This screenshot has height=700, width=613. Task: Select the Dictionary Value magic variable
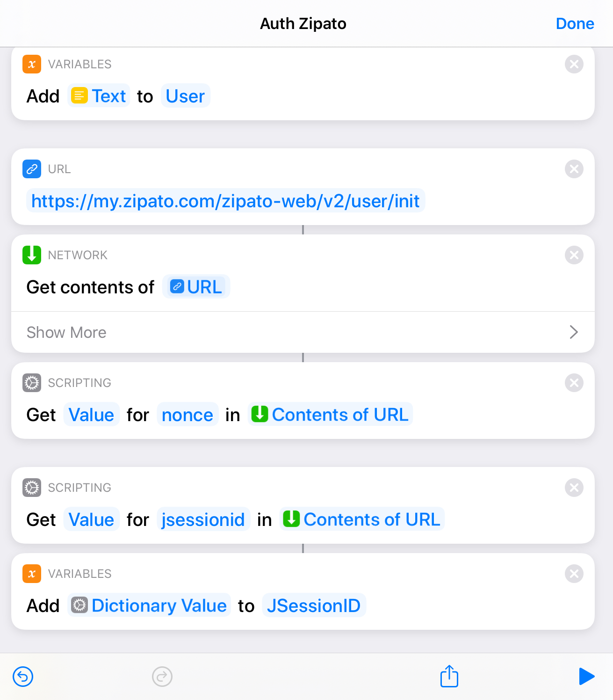pos(149,605)
